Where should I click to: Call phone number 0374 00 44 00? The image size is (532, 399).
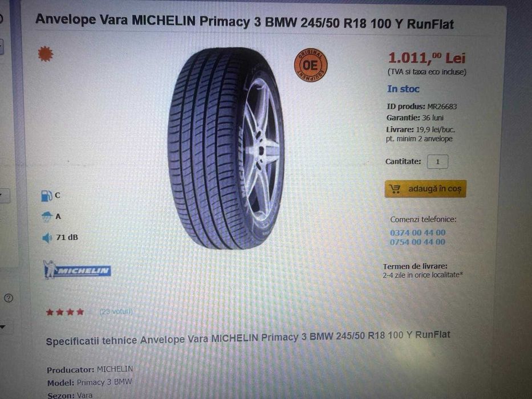417,233
